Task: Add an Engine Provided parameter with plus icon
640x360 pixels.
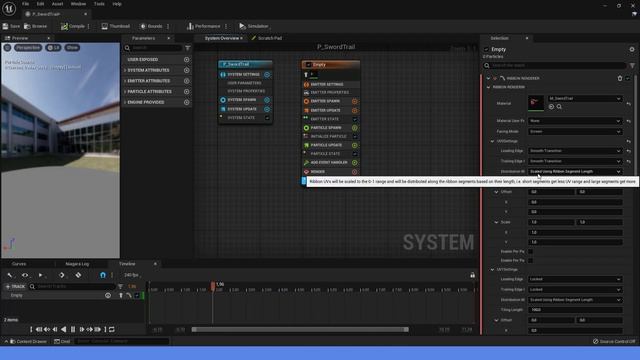Action: [187, 102]
